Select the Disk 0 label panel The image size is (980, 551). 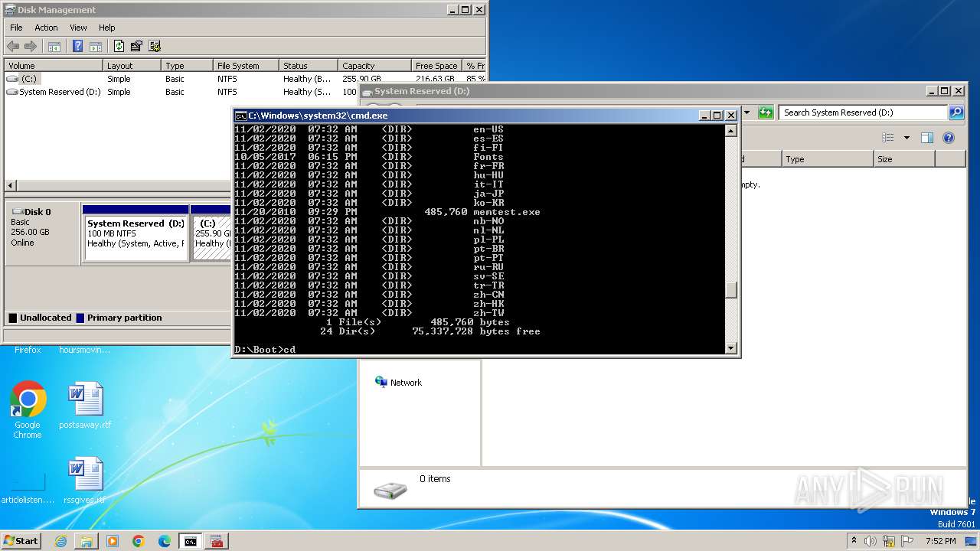click(x=42, y=233)
